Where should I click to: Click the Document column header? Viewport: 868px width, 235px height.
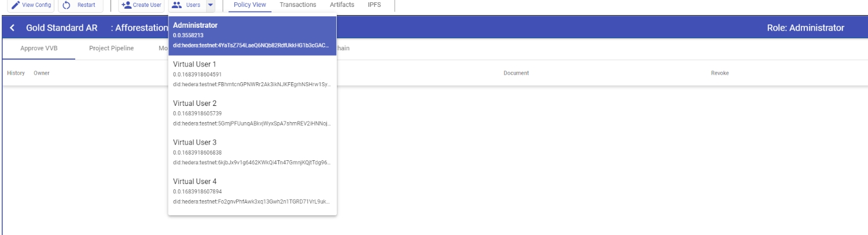[x=516, y=73]
